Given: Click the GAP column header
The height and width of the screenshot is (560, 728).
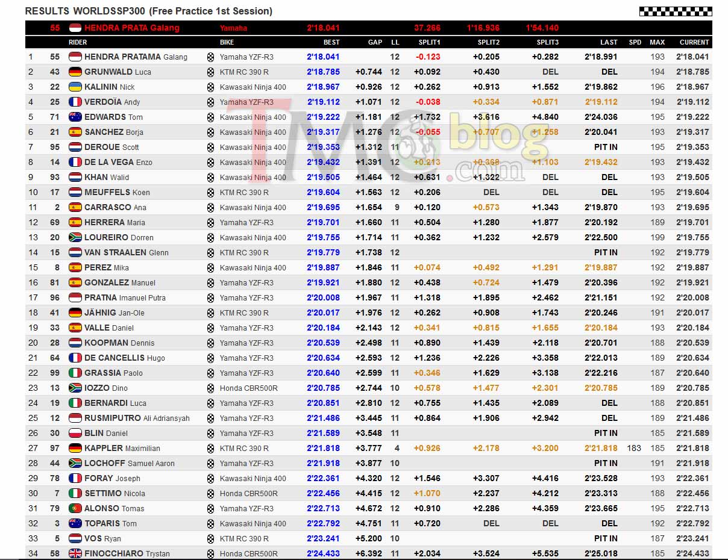Looking at the screenshot, I should coord(375,42).
